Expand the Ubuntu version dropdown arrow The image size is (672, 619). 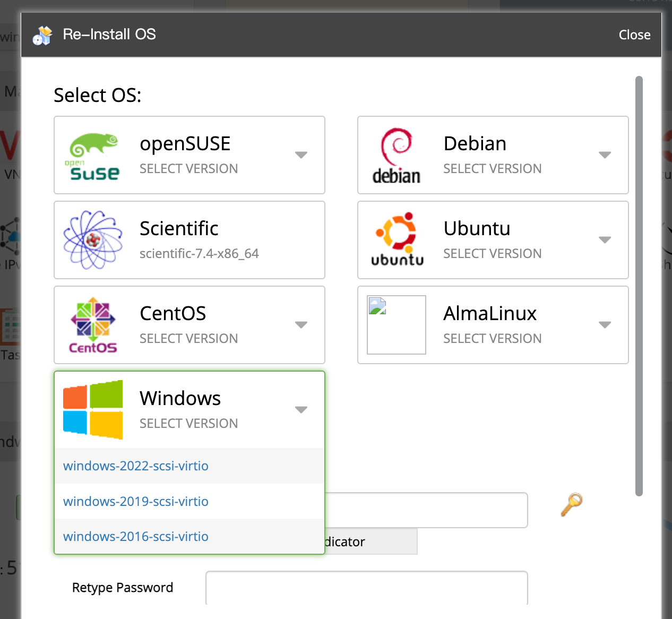[605, 240]
